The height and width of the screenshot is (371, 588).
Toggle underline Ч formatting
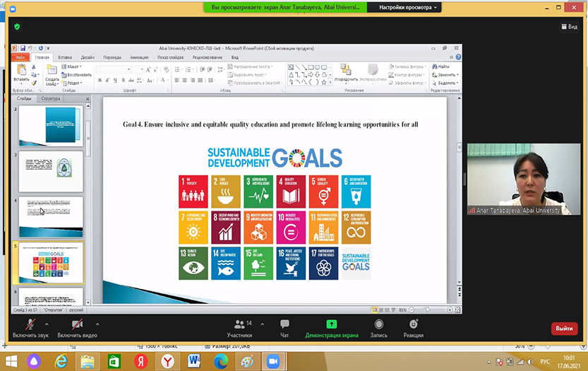click(115, 80)
